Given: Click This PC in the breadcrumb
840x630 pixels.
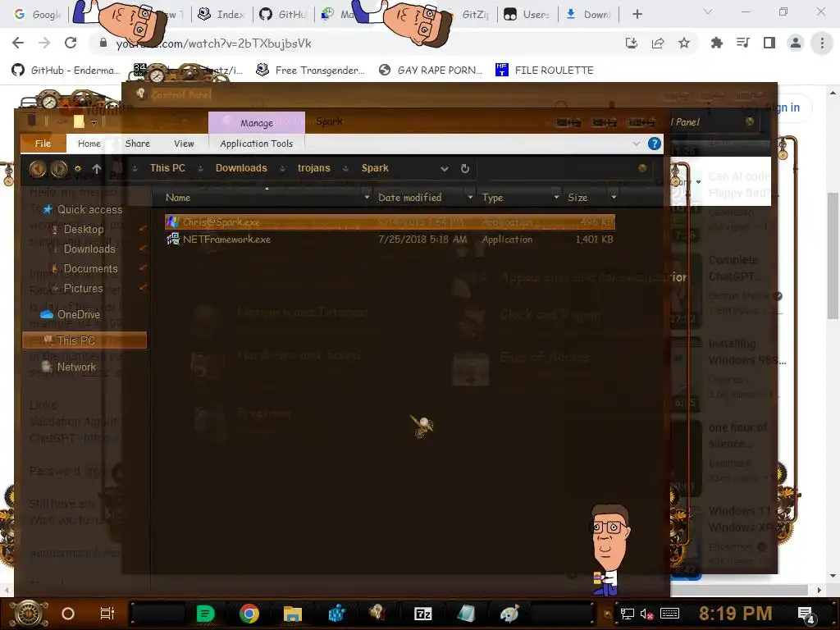Looking at the screenshot, I should point(167,168).
